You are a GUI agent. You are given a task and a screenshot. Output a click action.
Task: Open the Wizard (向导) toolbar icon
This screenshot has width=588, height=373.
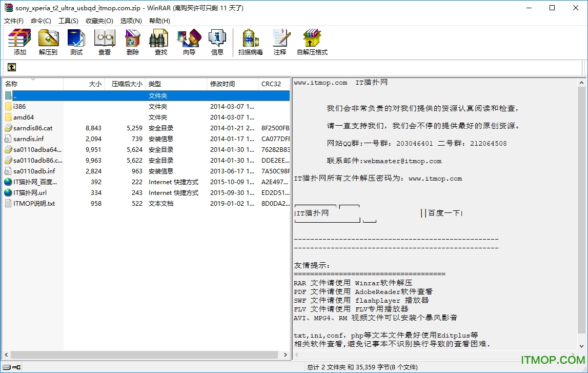(189, 42)
